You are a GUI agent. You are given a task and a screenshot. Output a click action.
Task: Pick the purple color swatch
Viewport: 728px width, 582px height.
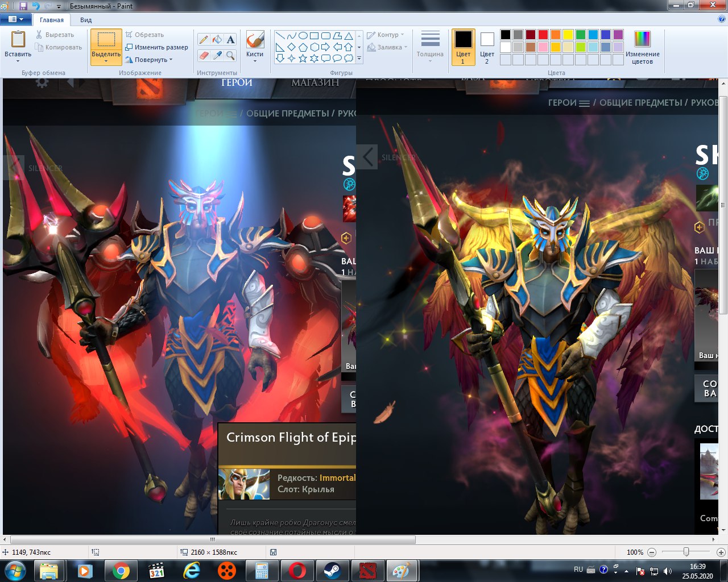[x=618, y=35]
